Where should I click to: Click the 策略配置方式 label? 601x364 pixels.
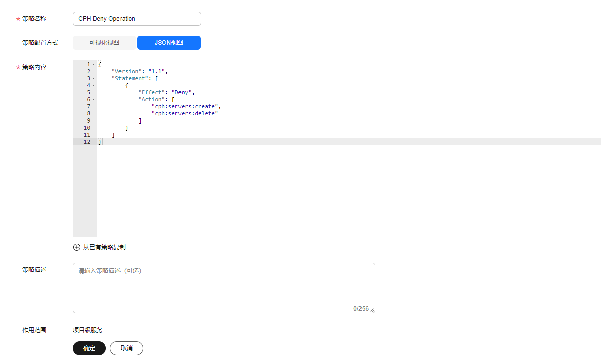click(40, 43)
